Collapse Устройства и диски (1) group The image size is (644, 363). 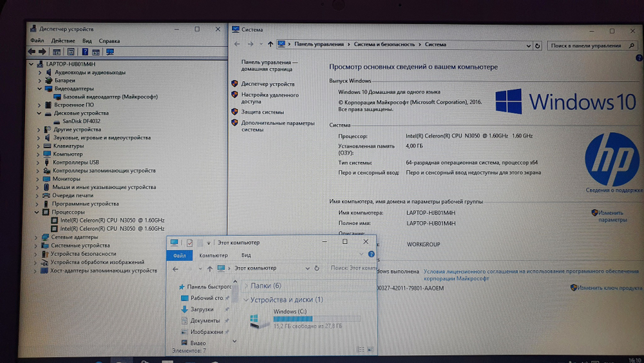tap(245, 300)
